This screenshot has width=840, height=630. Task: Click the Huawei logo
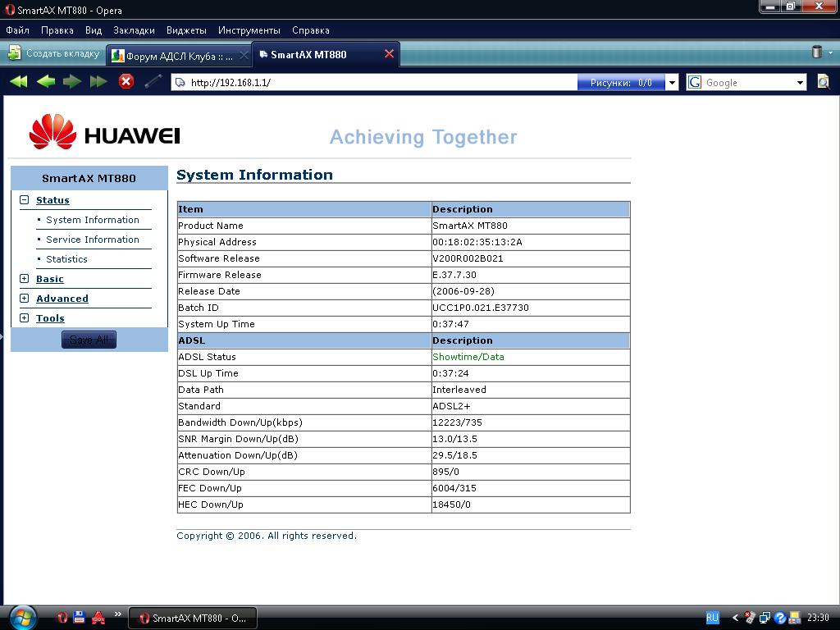coord(104,132)
